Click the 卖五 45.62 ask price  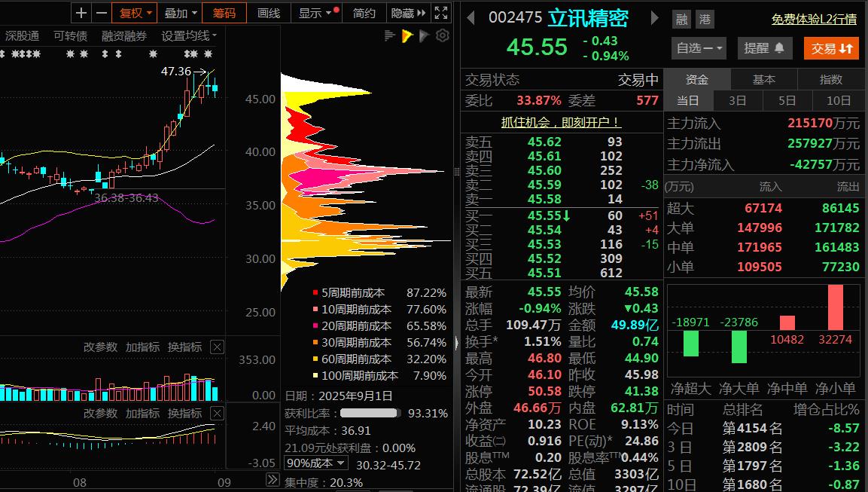click(x=544, y=142)
